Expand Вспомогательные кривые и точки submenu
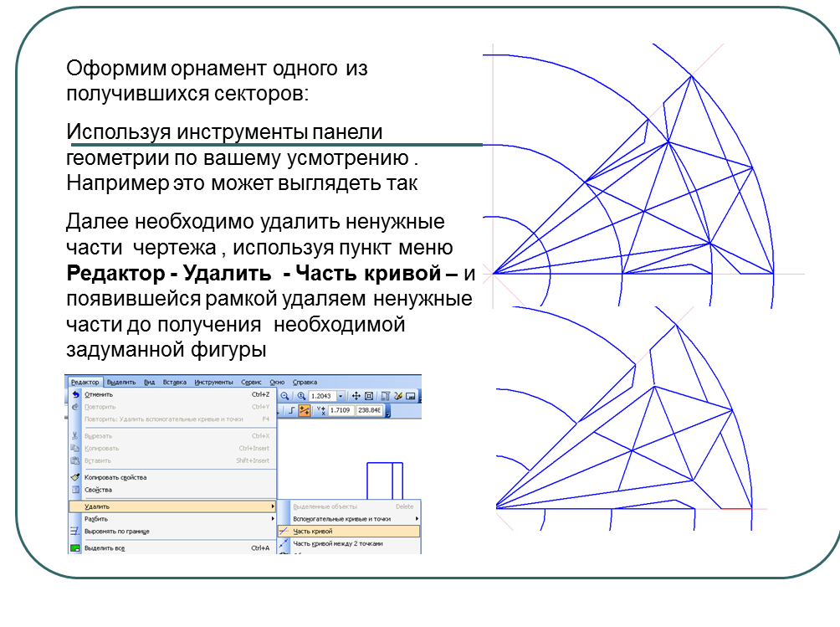840x627 pixels. pyautogui.click(x=349, y=519)
